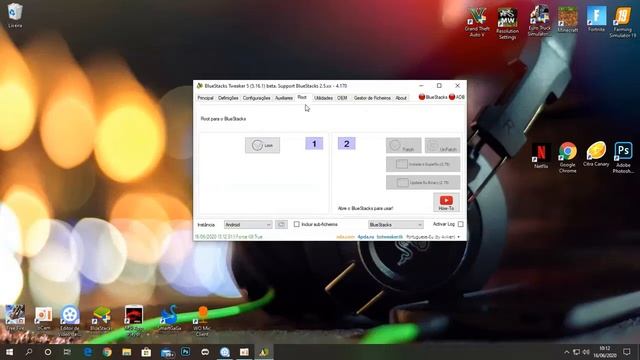Image resolution: width=640 pixels, height=360 pixels.
Task: Open the Recycle Bin desktop icon
Action: pyautogui.click(x=15, y=16)
